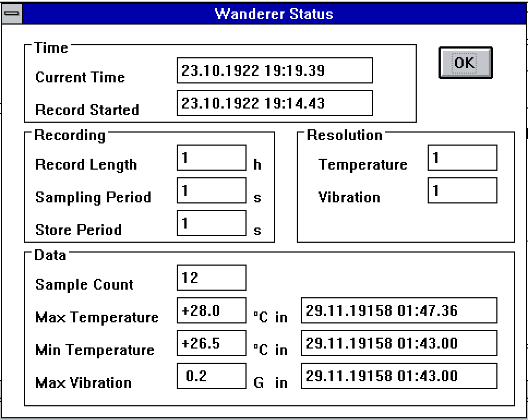
Task: Select the Sample Count field
Action: [x=211, y=277]
